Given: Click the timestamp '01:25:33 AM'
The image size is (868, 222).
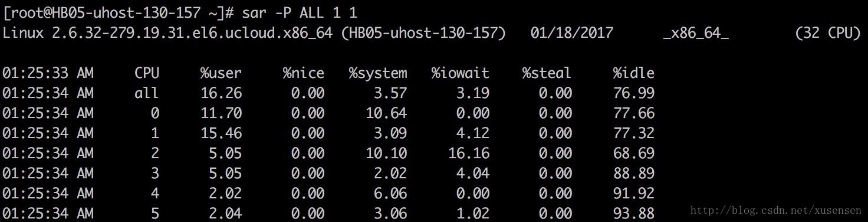Looking at the screenshot, I should (48, 73).
